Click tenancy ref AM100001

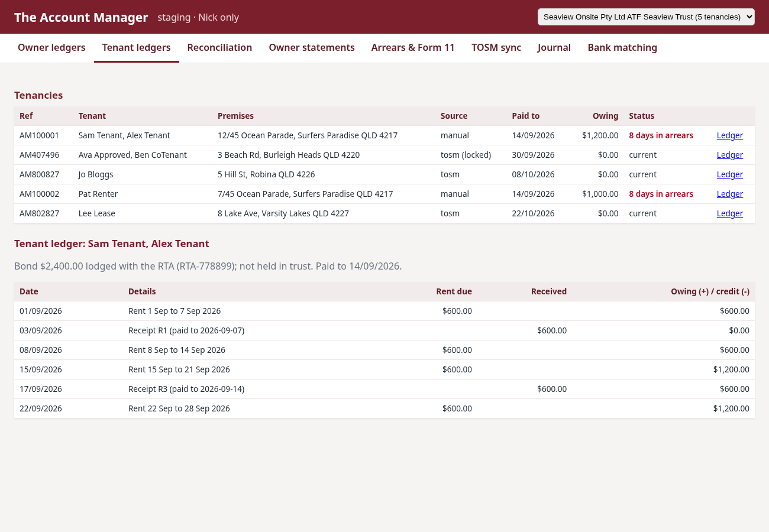click(39, 135)
